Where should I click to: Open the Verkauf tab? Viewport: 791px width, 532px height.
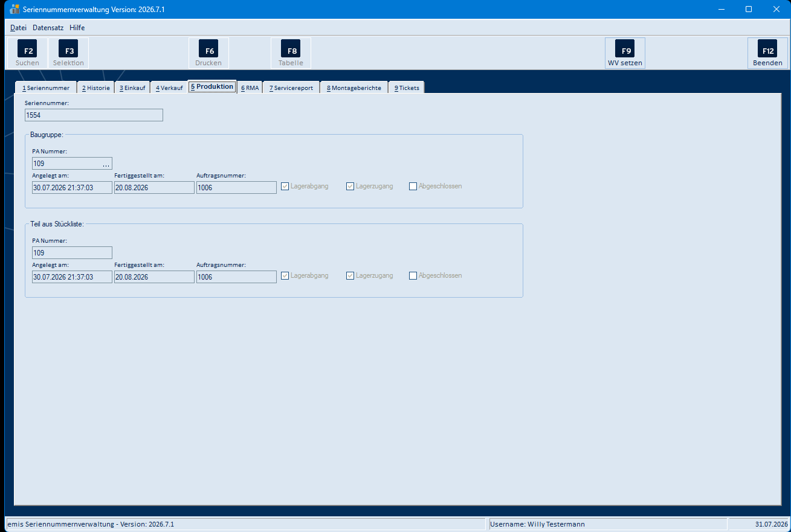coord(169,88)
